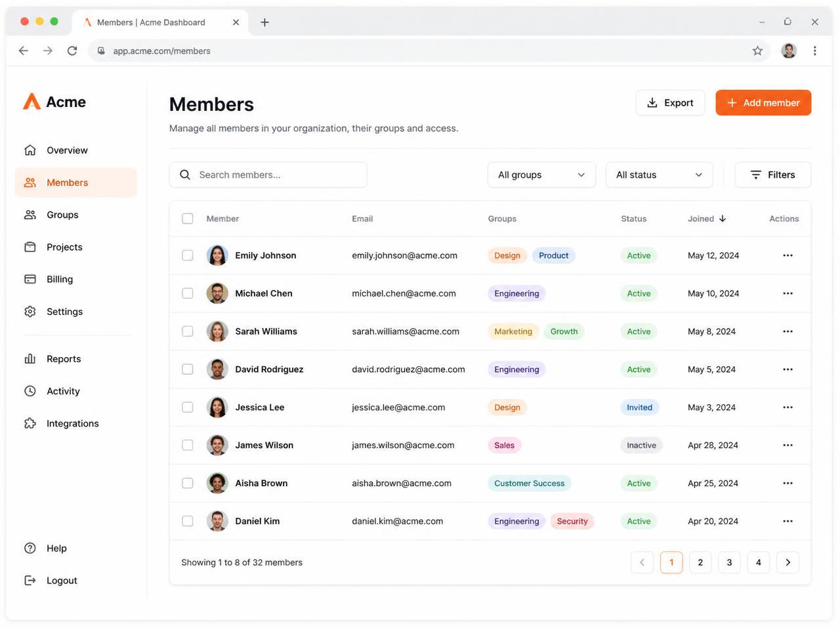
Task: Open a new browser tab
Action: (x=264, y=22)
